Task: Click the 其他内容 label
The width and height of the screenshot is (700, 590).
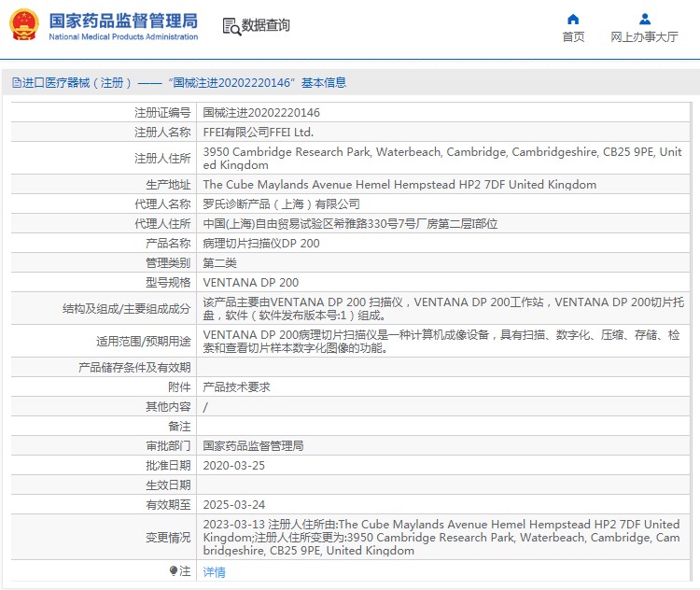Action: 168,407
